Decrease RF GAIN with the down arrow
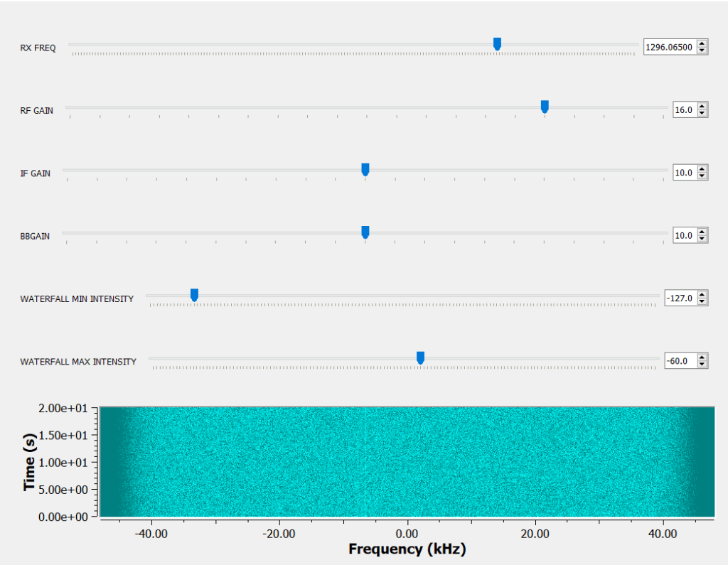The width and height of the screenshot is (728, 565). point(702,114)
